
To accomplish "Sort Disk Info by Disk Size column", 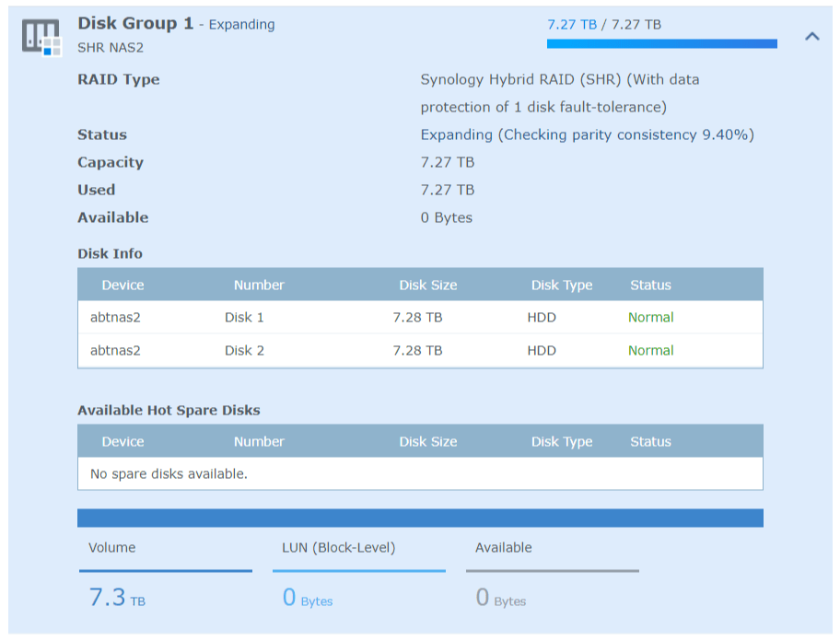I will click(x=427, y=286).
